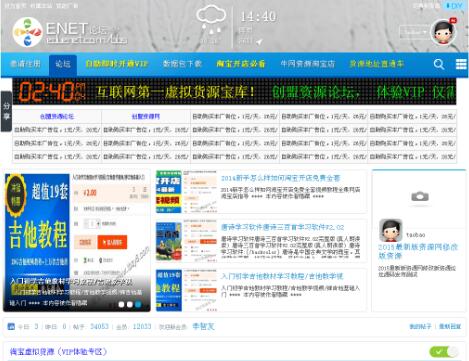The width and height of the screenshot is (469, 361).
Task: Click the user avatar in the header
Action: click(443, 32)
